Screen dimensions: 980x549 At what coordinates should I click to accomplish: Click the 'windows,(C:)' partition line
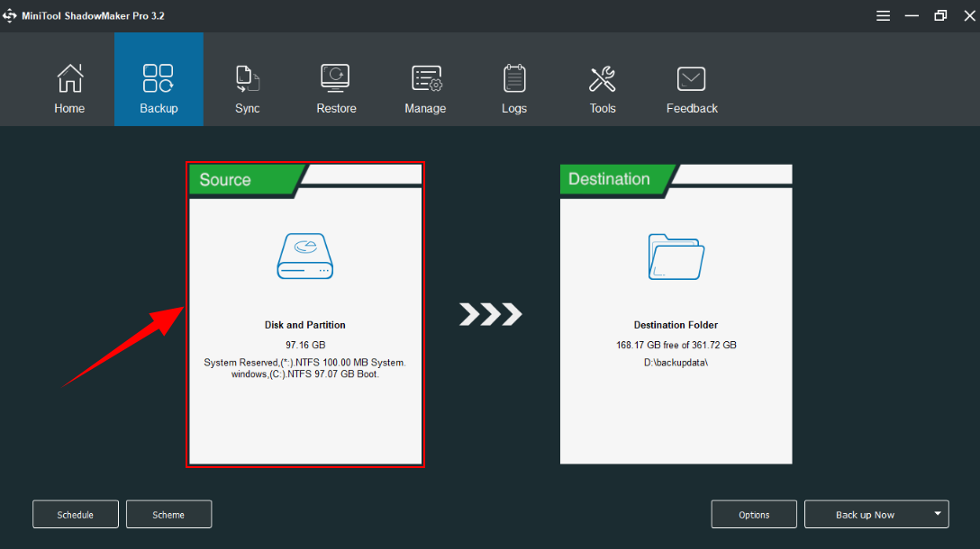pos(305,374)
